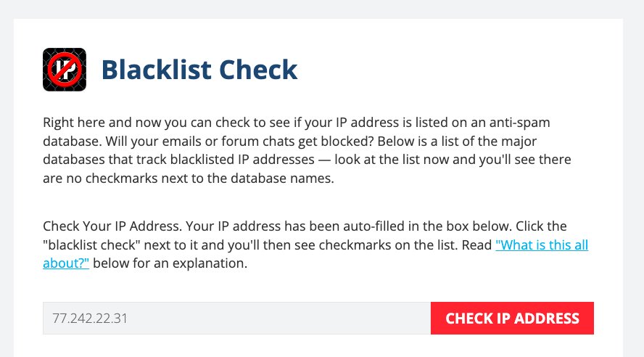Click the word "Blacklist" in the heading
Viewport: 644px width, 357px height.
click(156, 70)
